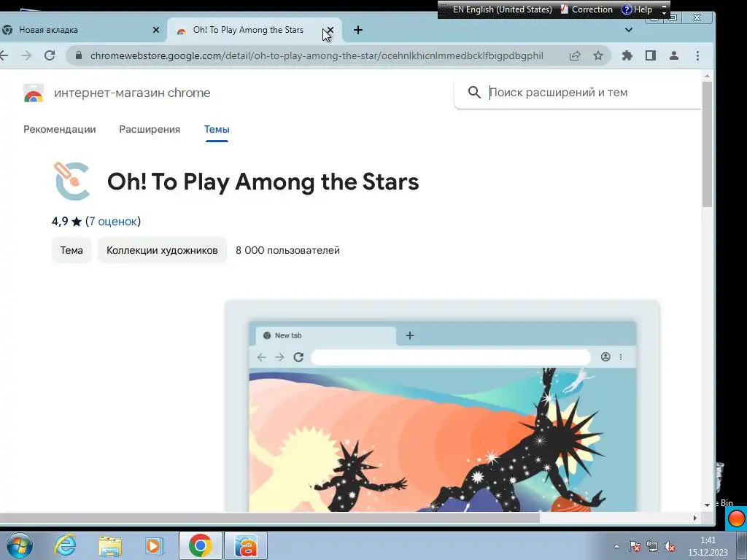Click the 8 000 пользователей text
Image resolution: width=747 pixels, height=560 pixels.
tap(287, 251)
